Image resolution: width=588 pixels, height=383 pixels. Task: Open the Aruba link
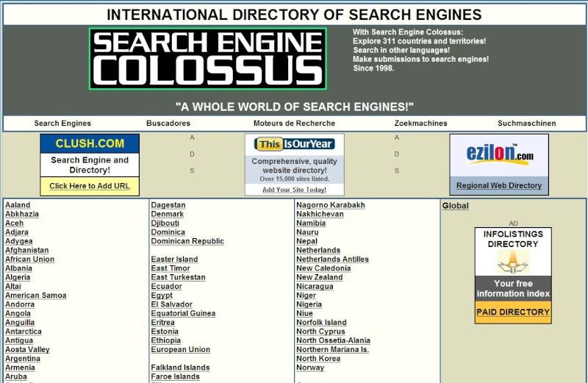tap(15, 376)
